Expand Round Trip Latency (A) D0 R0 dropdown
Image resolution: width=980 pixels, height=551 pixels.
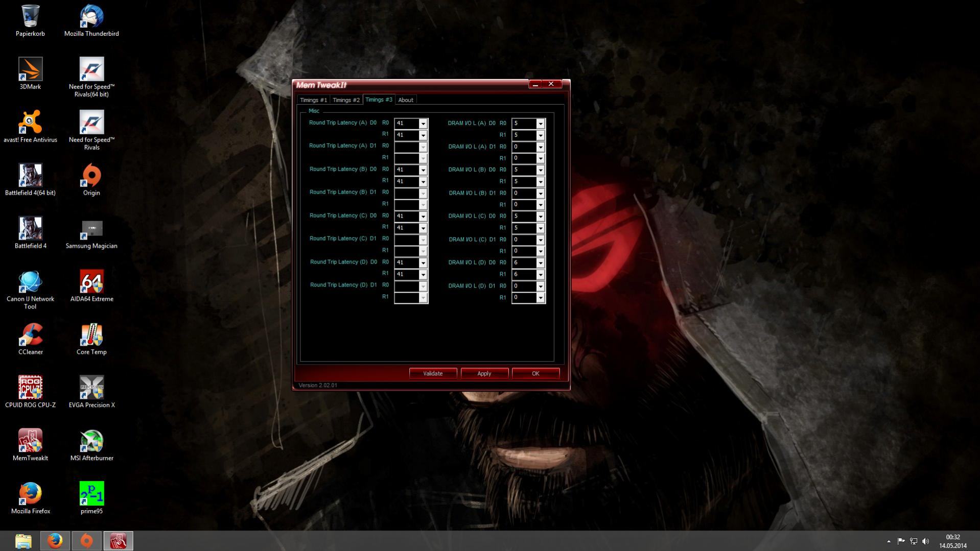(423, 124)
